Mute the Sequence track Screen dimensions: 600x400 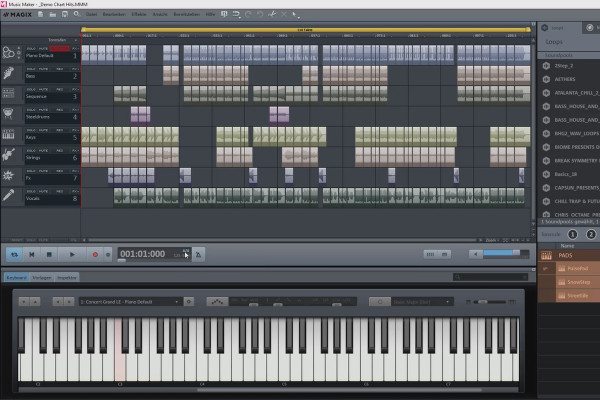tap(43, 89)
